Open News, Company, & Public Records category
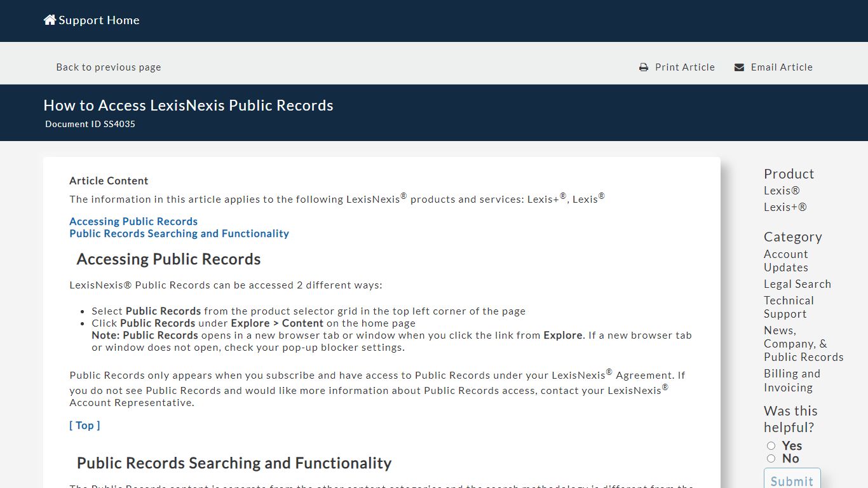 tap(804, 344)
